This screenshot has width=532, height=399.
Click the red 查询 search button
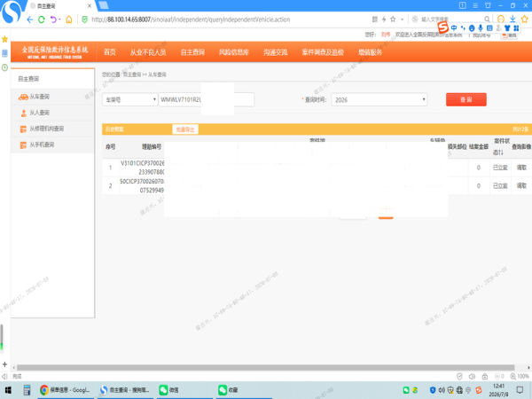(x=466, y=99)
